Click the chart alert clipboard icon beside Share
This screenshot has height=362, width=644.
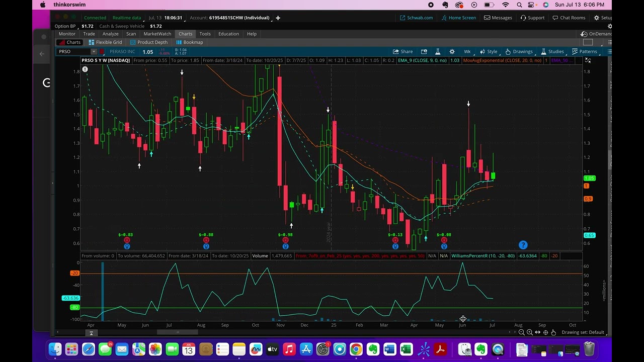coord(424,51)
